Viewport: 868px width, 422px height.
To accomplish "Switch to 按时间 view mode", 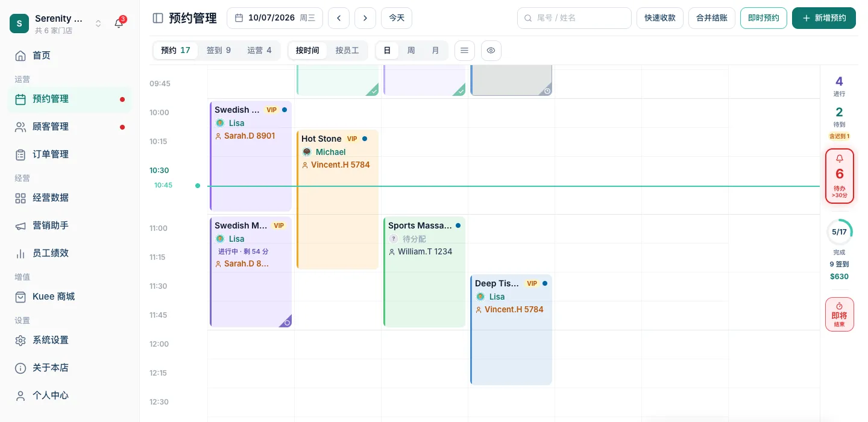I will (307, 51).
